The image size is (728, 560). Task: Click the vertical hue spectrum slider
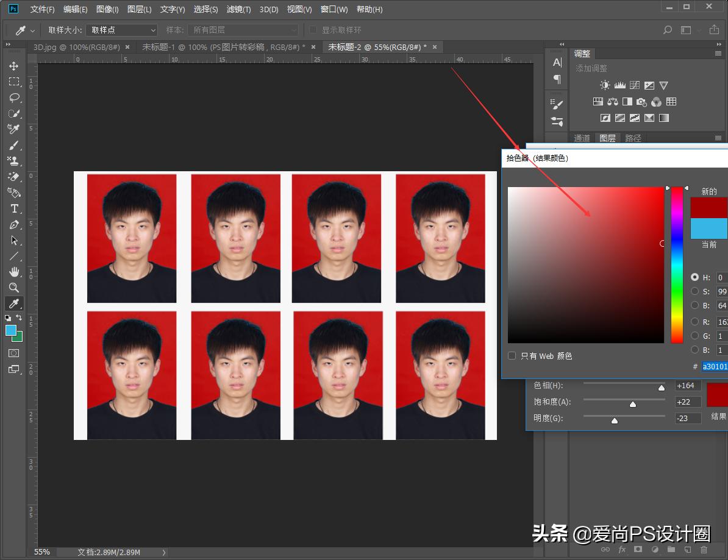(677, 265)
